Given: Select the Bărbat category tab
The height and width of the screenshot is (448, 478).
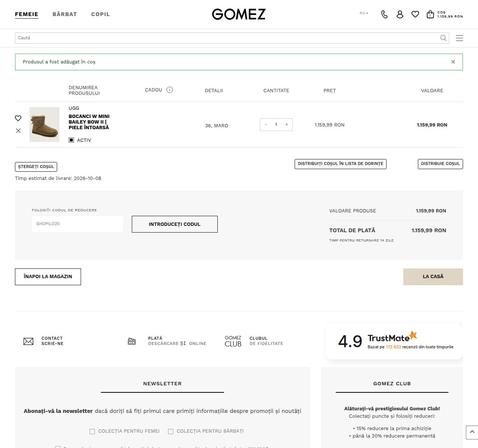Looking at the screenshot, I should (x=65, y=14).
